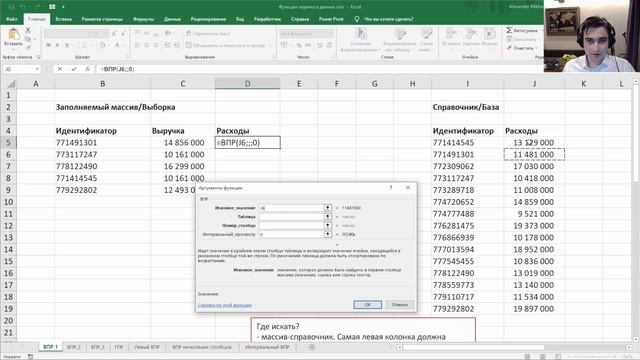The height and width of the screenshot is (360, 640).
Task: Click the font color letter A icon
Action: coord(117,45)
